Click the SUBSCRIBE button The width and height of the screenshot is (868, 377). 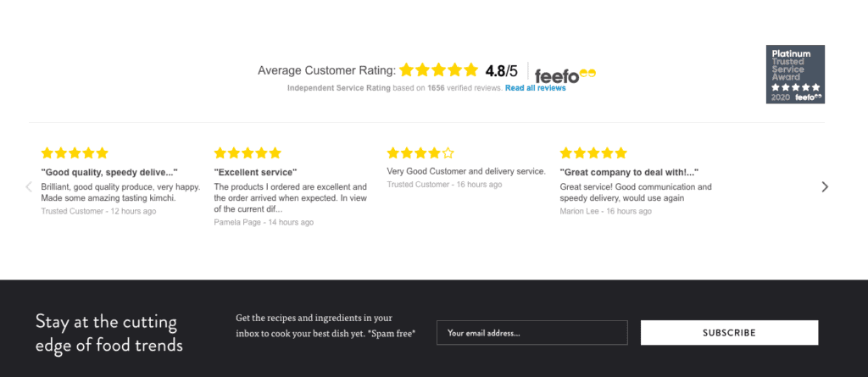[729, 333]
